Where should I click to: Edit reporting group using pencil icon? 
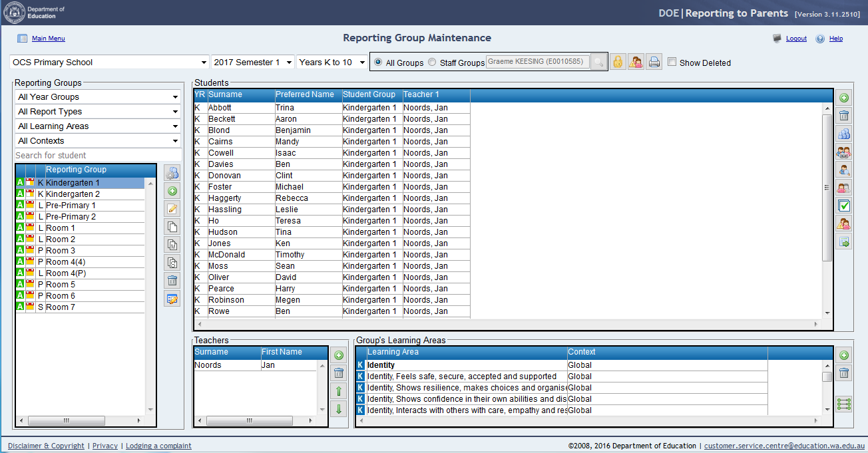pos(172,209)
